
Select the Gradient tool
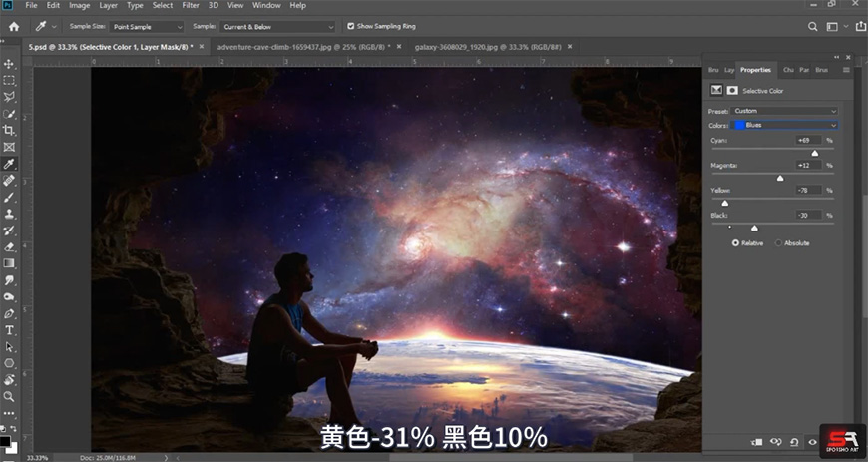coord(9,263)
